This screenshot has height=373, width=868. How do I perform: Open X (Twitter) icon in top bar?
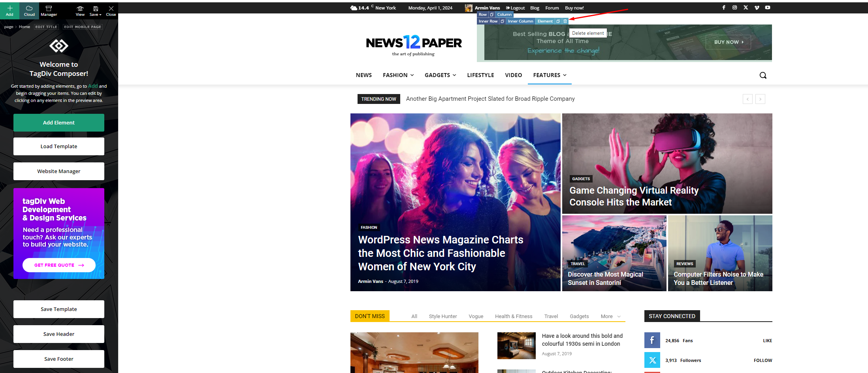[746, 8]
